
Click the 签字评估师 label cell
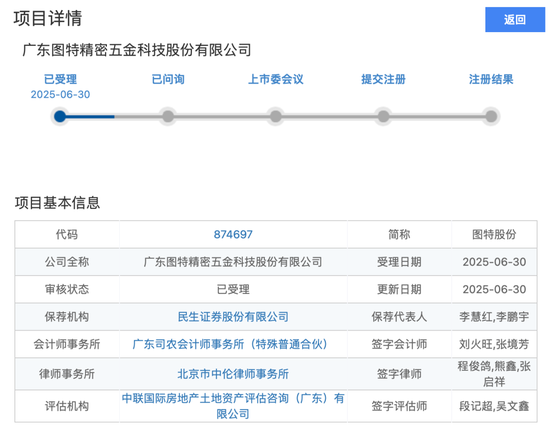click(x=399, y=406)
